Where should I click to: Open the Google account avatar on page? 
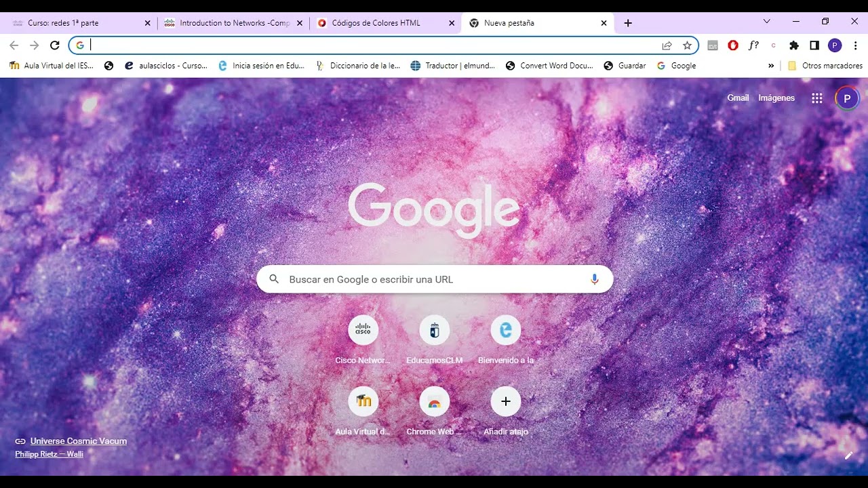click(x=847, y=98)
